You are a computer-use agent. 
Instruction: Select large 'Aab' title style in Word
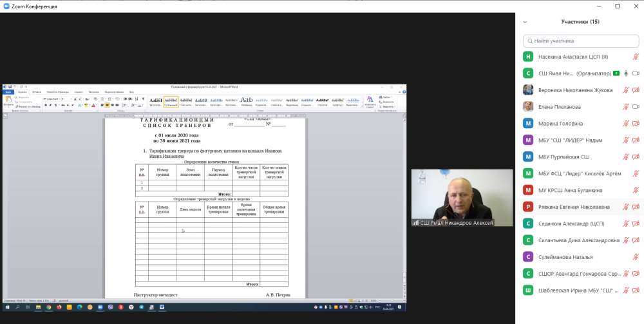coord(247,102)
